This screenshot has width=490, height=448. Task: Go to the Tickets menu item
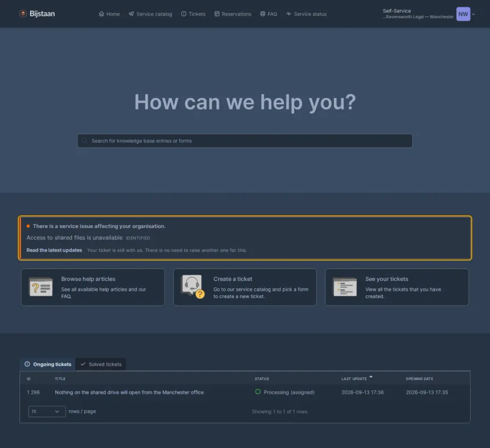pyautogui.click(x=193, y=14)
